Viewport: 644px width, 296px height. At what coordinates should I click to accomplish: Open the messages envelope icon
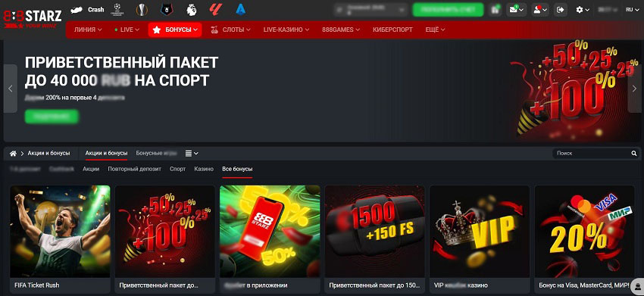coord(516,9)
